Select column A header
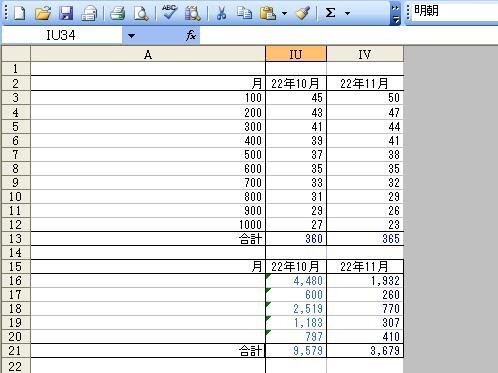Image resolution: width=498 pixels, height=373 pixels. coord(148,54)
